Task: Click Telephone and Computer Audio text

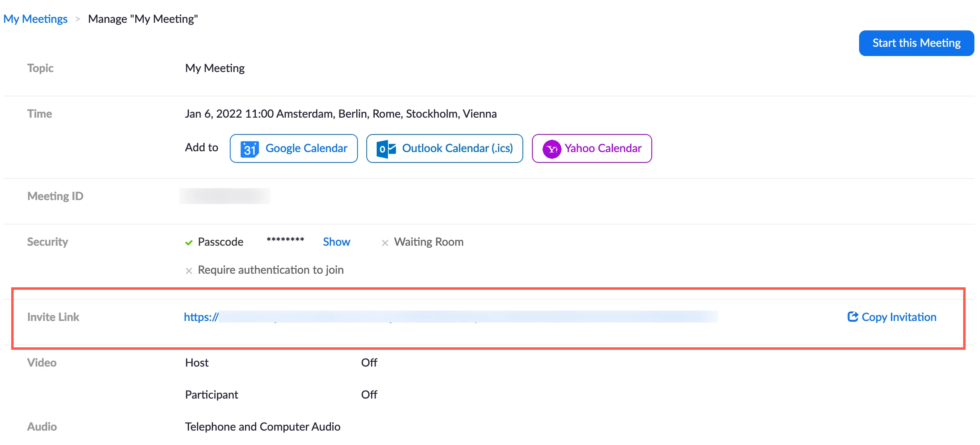Action: tap(263, 427)
